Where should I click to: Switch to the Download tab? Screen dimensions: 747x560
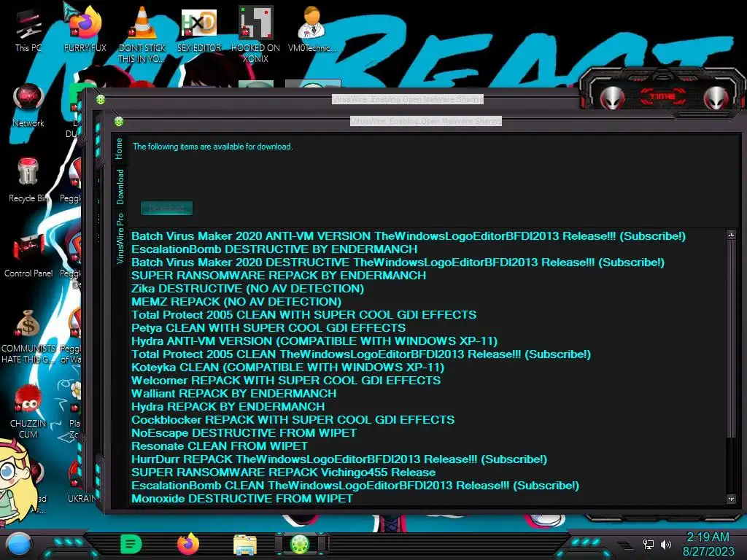pos(120,187)
